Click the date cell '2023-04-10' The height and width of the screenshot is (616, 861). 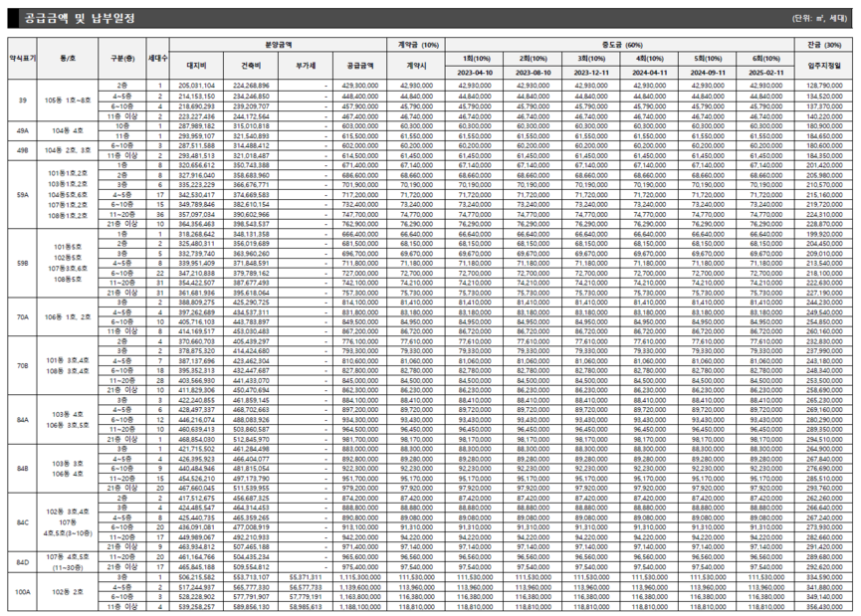475,73
